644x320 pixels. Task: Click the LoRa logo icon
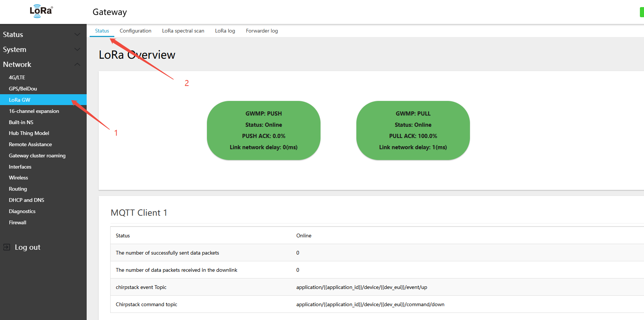click(x=41, y=11)
